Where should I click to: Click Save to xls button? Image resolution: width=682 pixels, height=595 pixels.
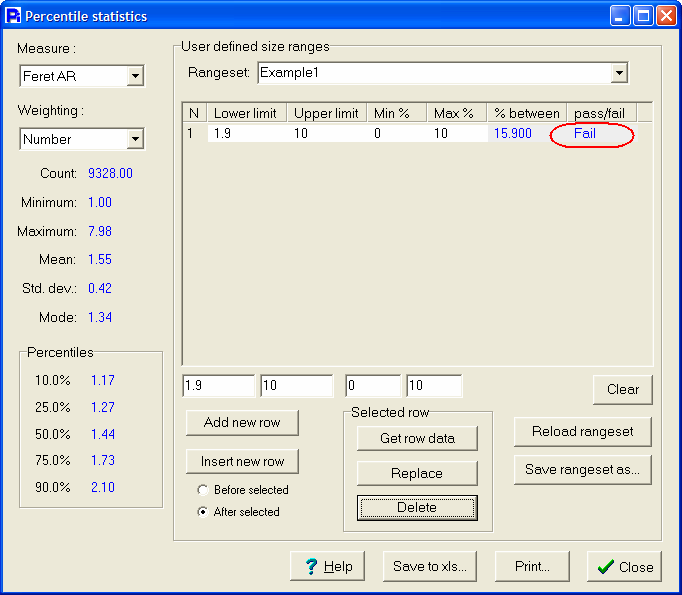click(429, 567)
